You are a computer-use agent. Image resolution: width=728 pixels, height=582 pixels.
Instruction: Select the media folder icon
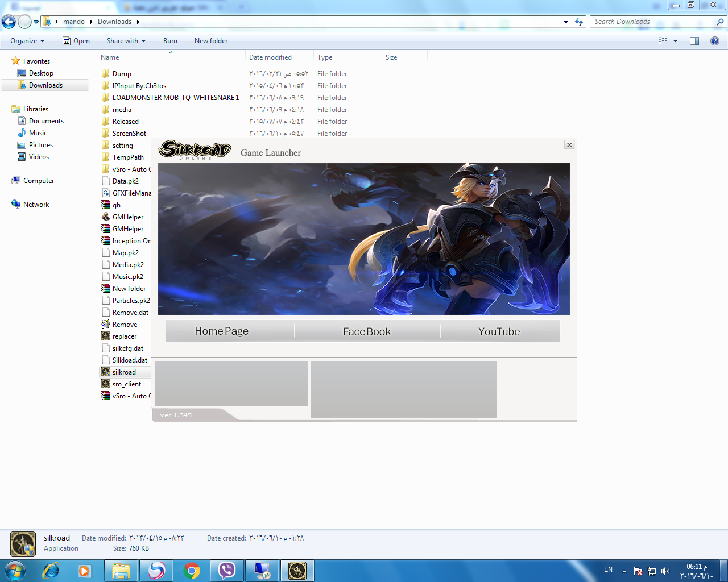[106, 110]
